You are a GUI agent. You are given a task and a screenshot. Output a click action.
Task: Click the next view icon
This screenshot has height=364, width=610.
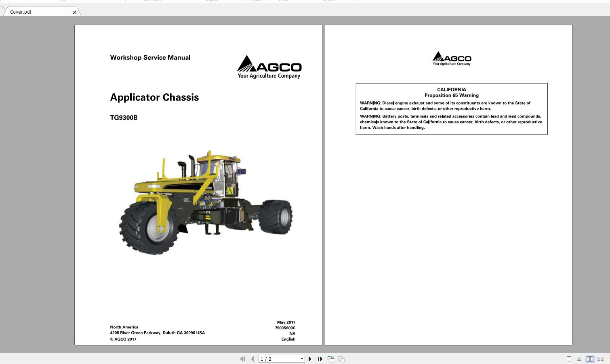(x=341, y=359)
